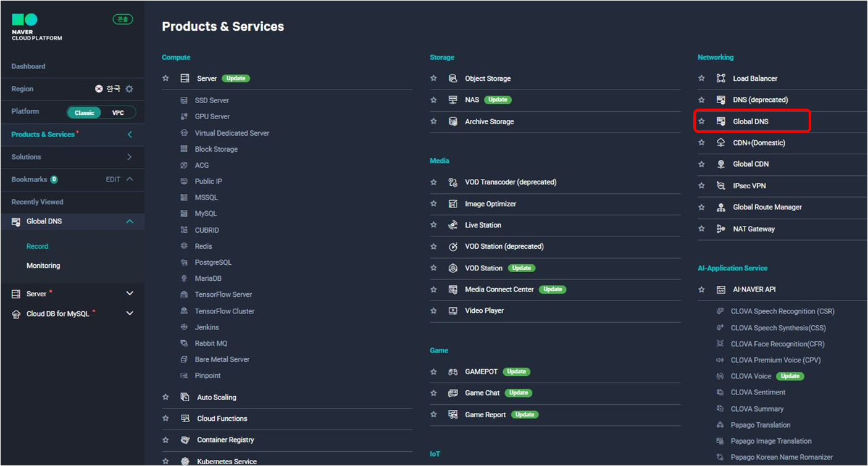
Task: Open the VOD Station service
Action: pyautogui.click(x=485, y=267)
